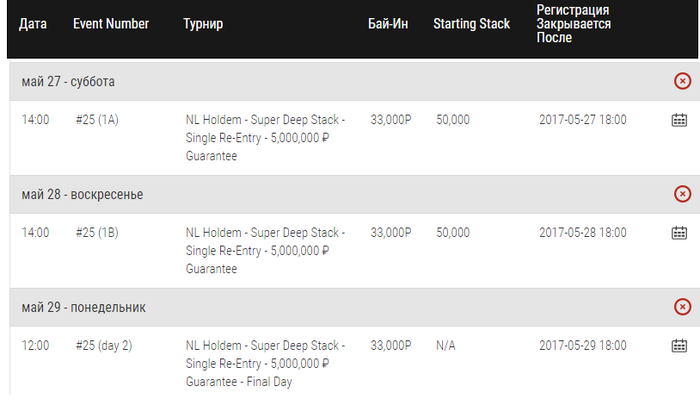Open the #25 (1B) Super Deep Stack tournament
This screenshot has height=405, width=700.
point(263,251)
